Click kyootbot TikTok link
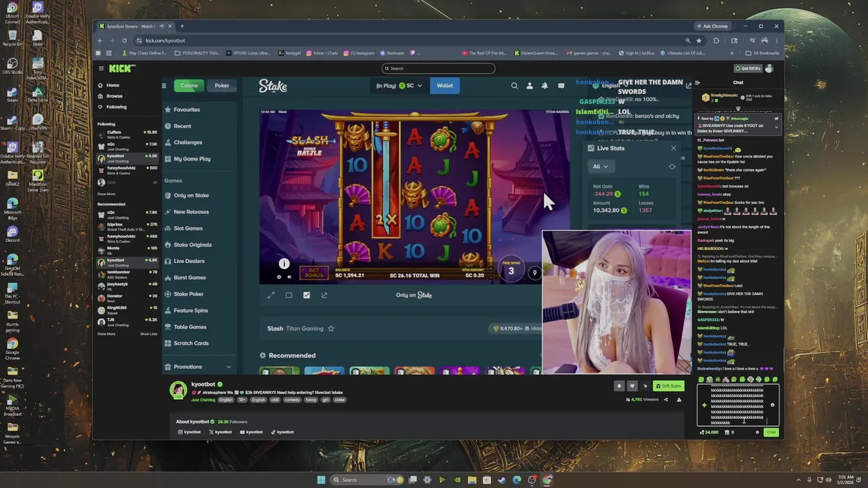Image resolution: width=868 pixels, height=488 pixels. (x=283, y=432)
